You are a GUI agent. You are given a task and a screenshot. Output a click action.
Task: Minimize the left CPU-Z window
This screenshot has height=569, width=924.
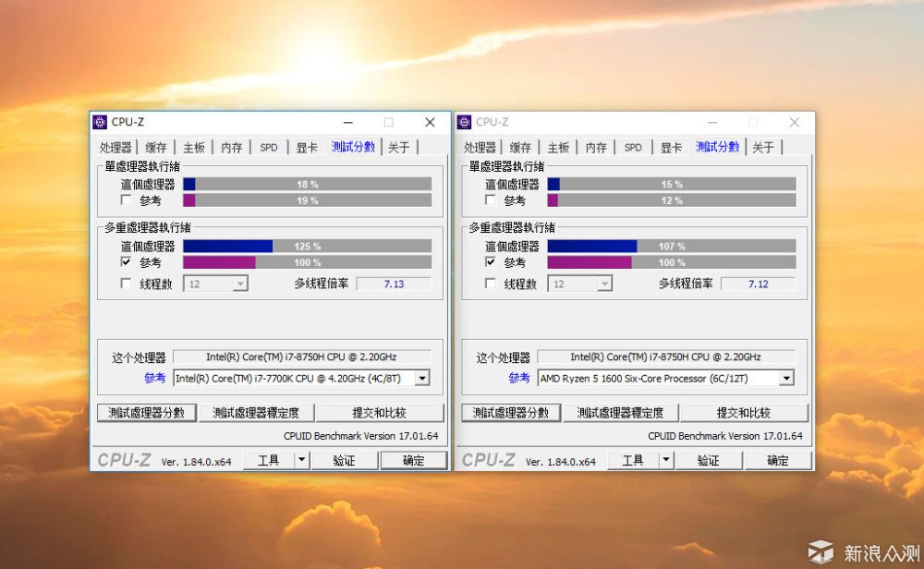[x=348, y=122]
